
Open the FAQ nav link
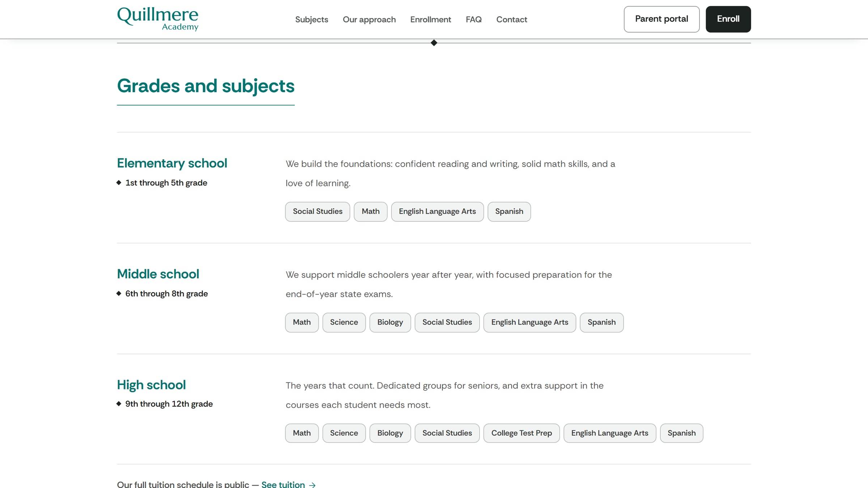(x=473, y=20)
